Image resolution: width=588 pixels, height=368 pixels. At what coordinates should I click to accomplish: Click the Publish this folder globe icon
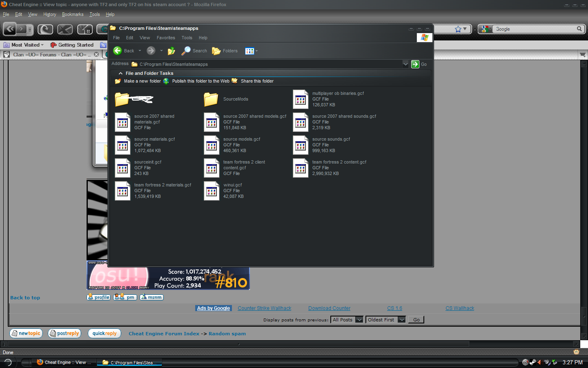pyautogui.click(x=166, y=81)
